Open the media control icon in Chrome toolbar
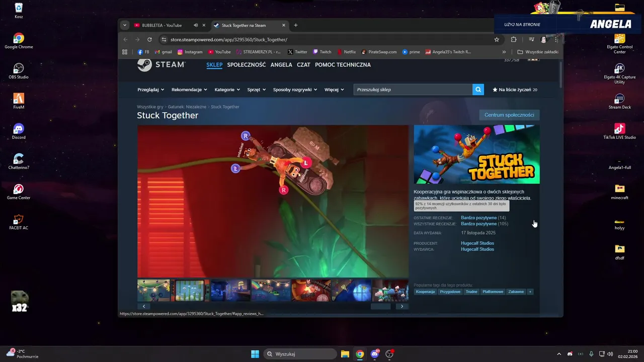Screen dimensions: 644x362 click(531, 39)
